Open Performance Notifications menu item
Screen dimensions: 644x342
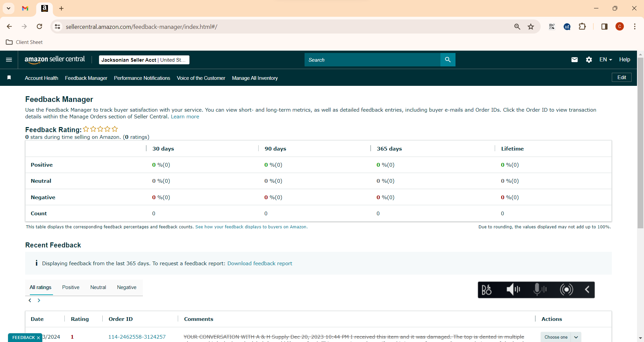click(x=142, y=78)
